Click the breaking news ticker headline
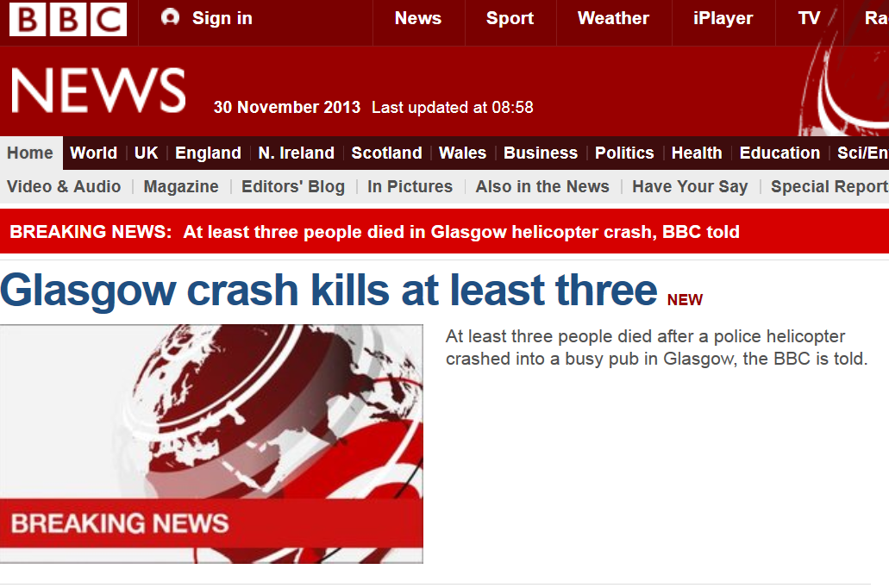Image resolution: width=889 pixels, height=588 pixels. point(461,232)
